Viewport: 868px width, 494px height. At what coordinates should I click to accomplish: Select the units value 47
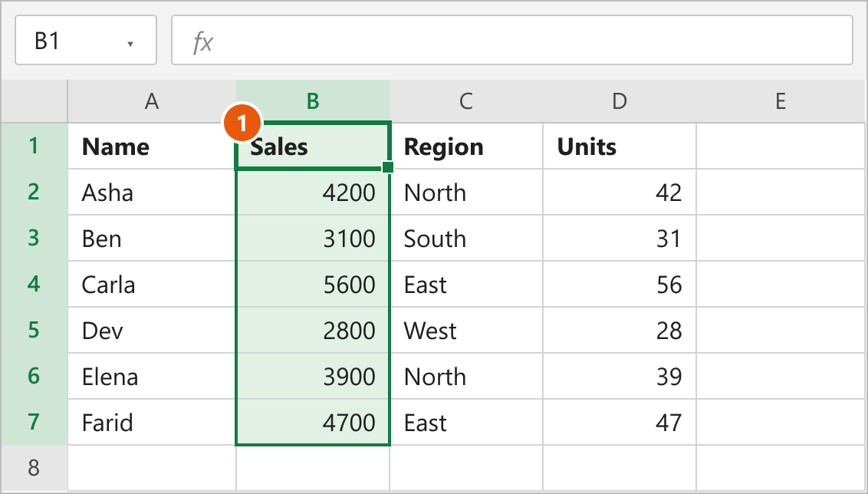pyautogui.click(x=620, y=421)
